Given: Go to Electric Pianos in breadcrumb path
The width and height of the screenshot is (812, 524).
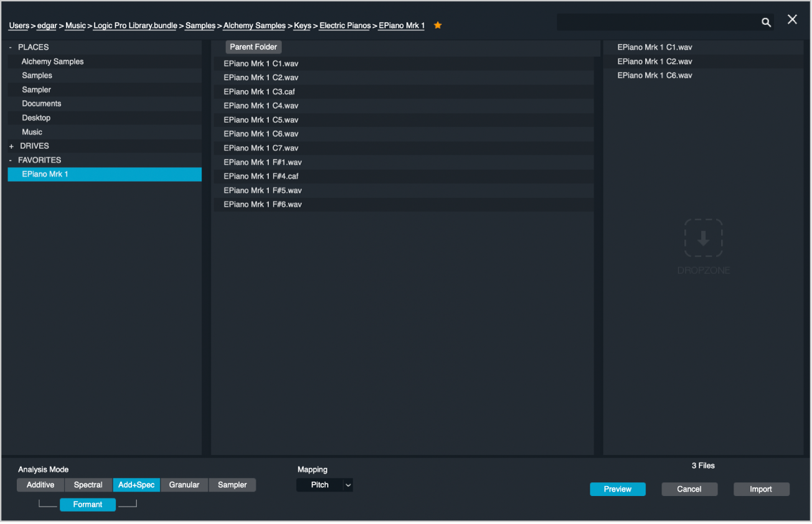Looking at the screenshot, I should (345, 26).
